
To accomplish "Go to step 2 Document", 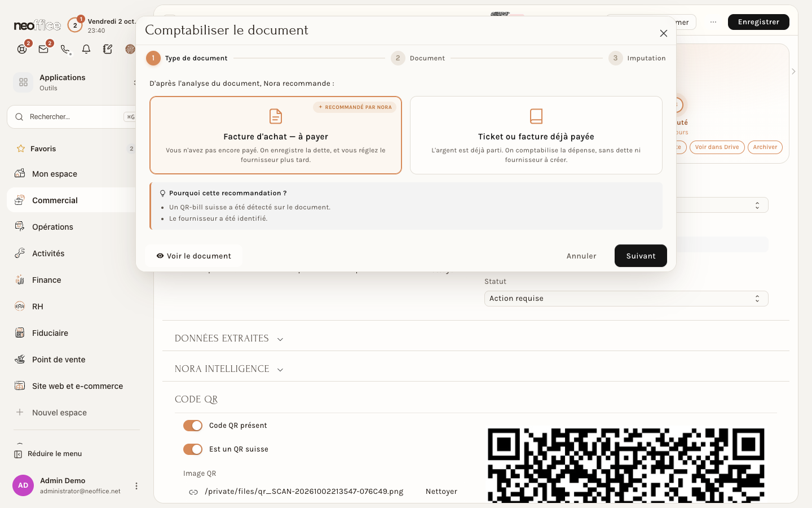I will (418, 58).
